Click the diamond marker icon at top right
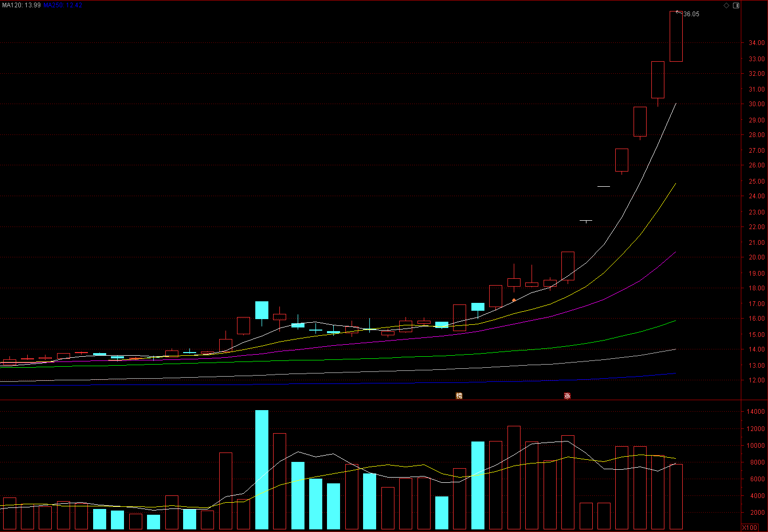Viewport: 768px width, 532px height. coord(726,6)
